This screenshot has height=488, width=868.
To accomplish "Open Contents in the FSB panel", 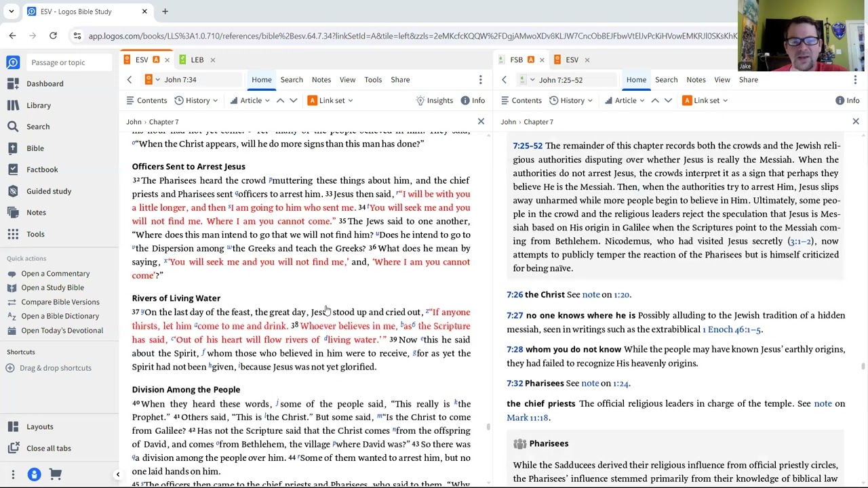I will click(521, 100).
